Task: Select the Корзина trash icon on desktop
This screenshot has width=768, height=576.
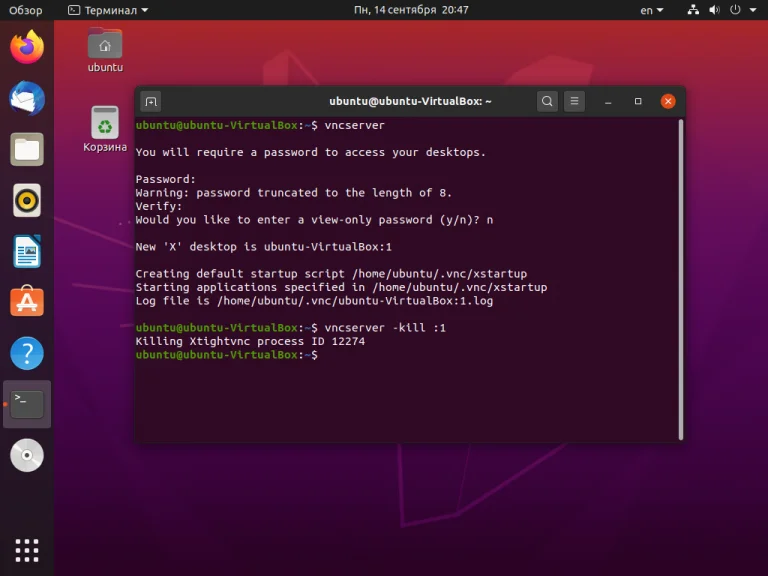Action: (x=105, y=129)
